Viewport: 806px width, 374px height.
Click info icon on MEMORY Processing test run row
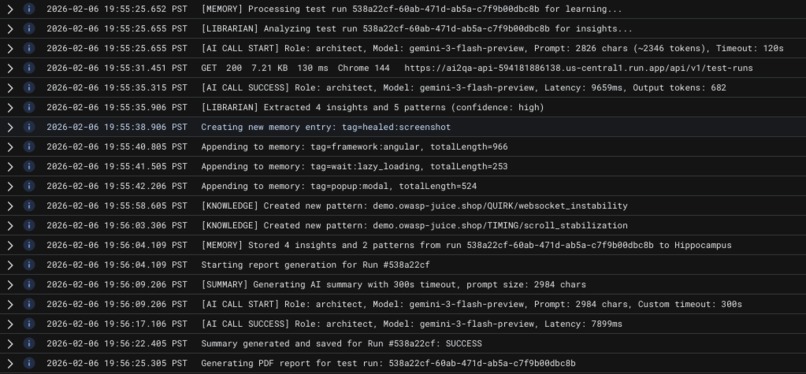click(x=29, y=9)
